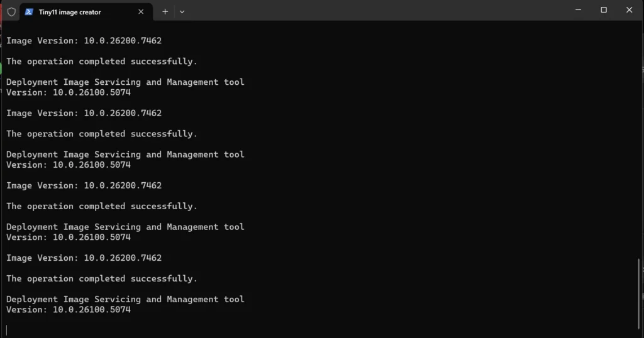Maximize the terminal window
644x338 pixels.
click(x=604, y=10)
